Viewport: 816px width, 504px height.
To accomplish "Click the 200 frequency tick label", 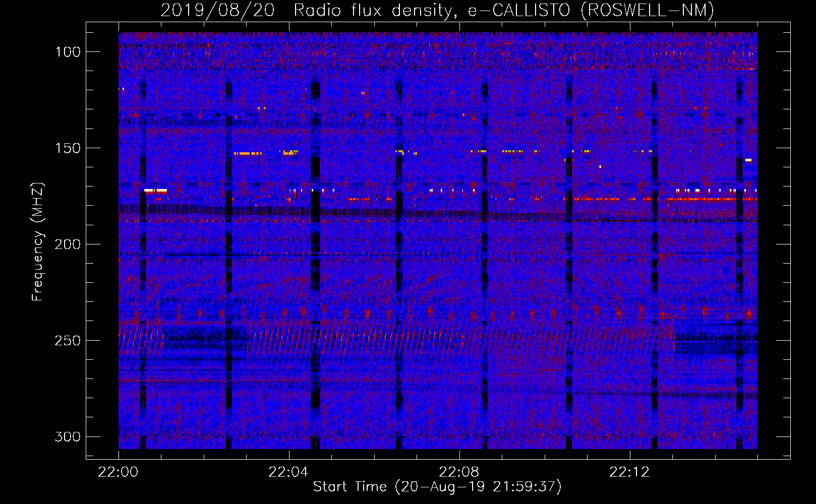I will 68,244.
